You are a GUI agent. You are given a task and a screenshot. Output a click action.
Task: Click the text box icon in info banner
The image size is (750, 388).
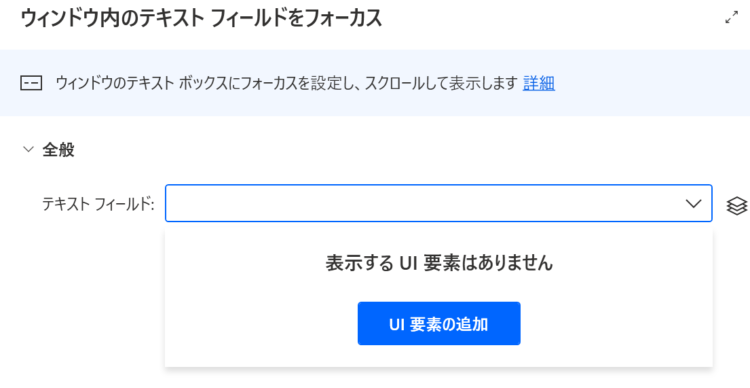(31, 83)
